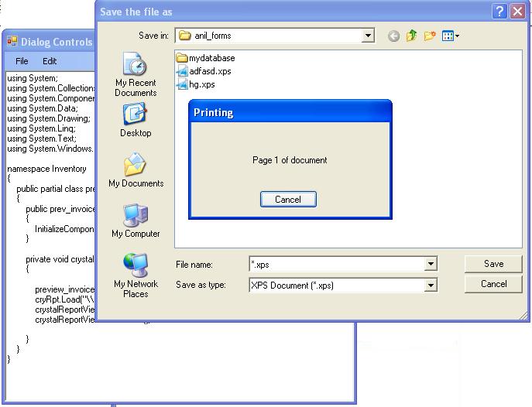Click the 'using System;' code line
Viewport: 532px width, 407px height.
33,78
